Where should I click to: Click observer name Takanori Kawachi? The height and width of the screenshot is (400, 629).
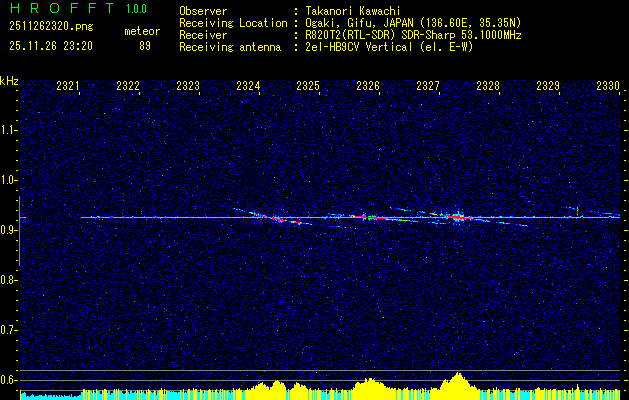coord(353,11)
